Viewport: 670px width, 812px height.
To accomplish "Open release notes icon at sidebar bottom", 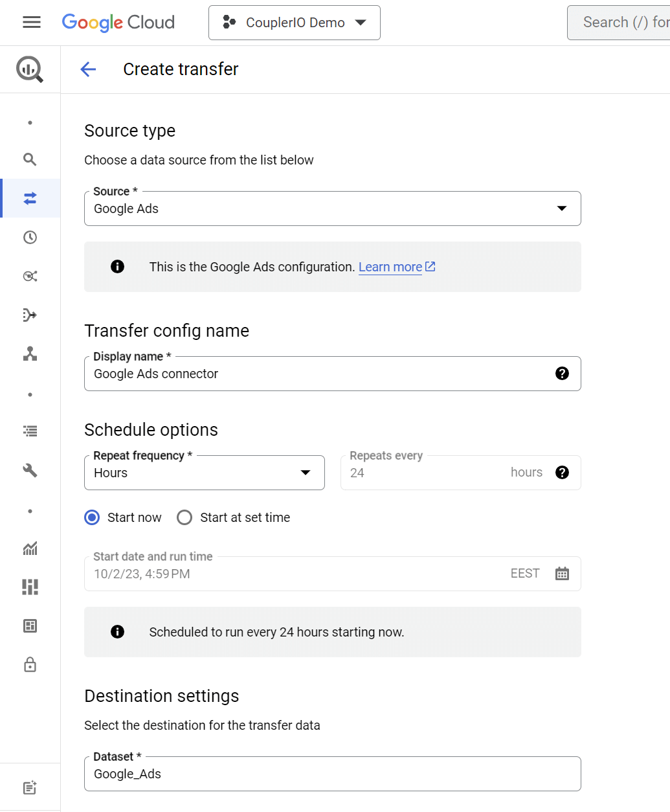I will pyautogui.click(x=30, y=787).
